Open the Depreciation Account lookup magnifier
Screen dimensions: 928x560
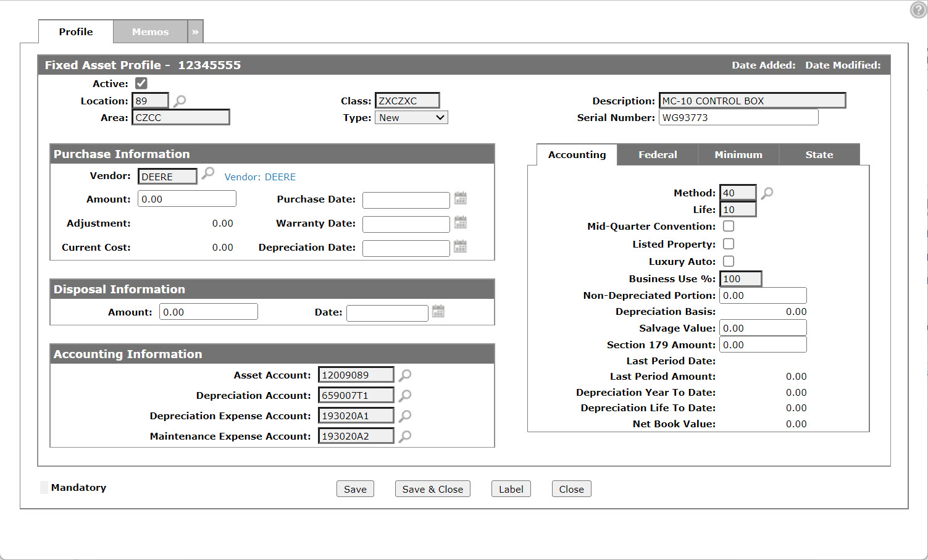405,395
